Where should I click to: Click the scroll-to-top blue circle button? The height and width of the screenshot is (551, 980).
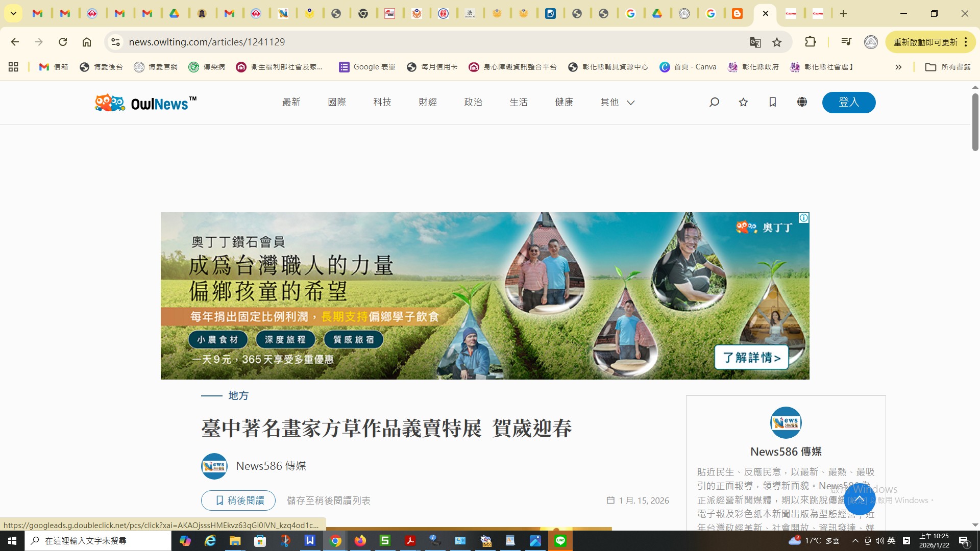pos(860,499)
